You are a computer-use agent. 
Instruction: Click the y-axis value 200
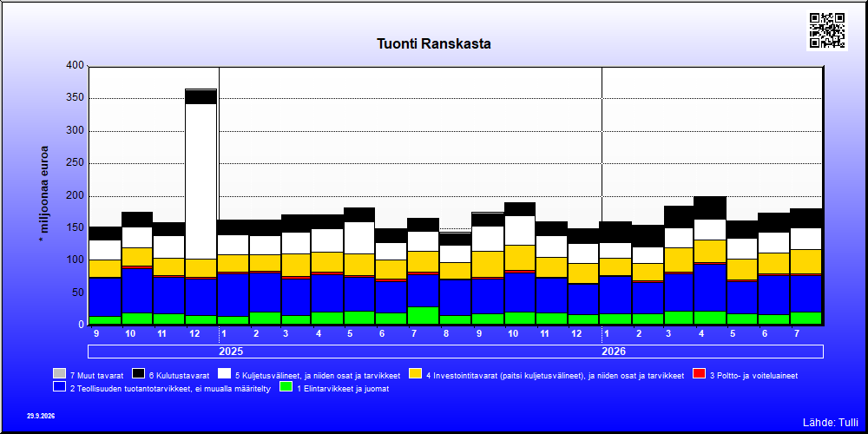(x=76, y=195)
